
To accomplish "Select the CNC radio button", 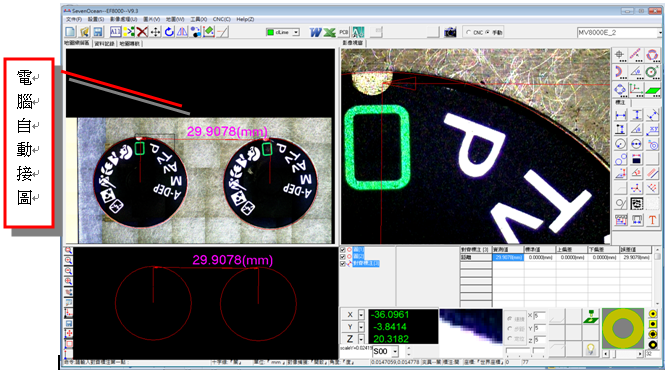I will pos(468,32).
